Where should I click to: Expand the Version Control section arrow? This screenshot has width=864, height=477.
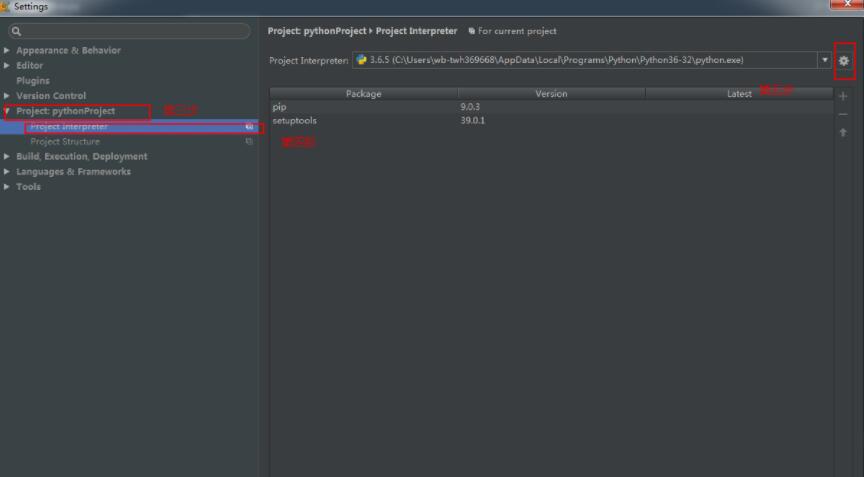point(7,96)
